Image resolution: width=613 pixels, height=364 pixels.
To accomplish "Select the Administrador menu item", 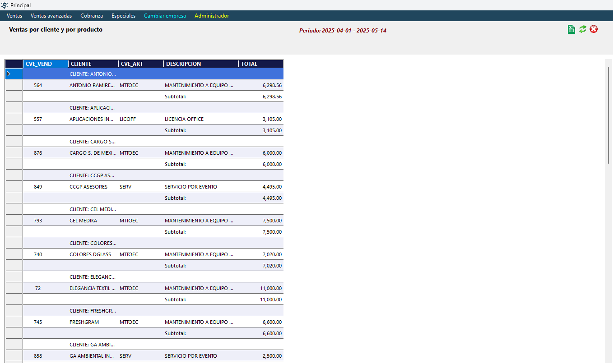I will [x=212, y=16].
